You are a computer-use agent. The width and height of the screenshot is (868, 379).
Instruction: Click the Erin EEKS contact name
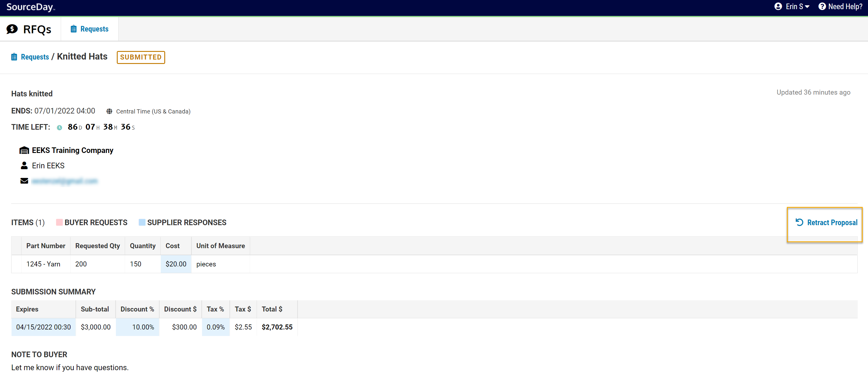[48, 166]
